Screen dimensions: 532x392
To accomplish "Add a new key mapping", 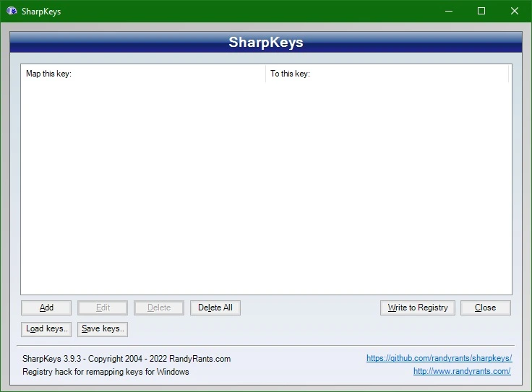I will 46,308.
